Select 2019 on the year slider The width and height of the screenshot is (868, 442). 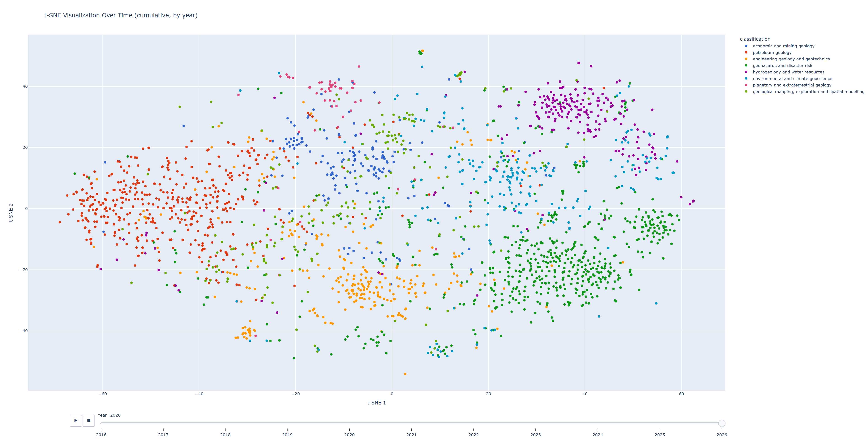(x=288, y=435)
